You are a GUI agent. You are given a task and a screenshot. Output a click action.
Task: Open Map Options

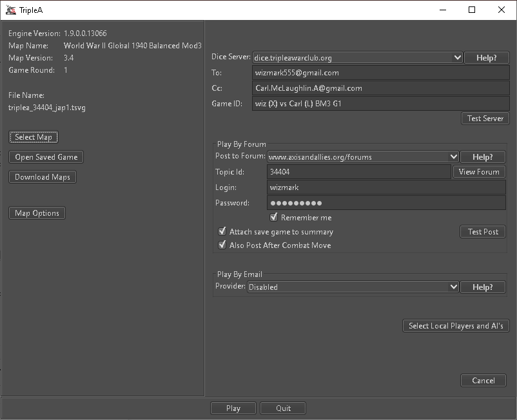tap(37, 213)
